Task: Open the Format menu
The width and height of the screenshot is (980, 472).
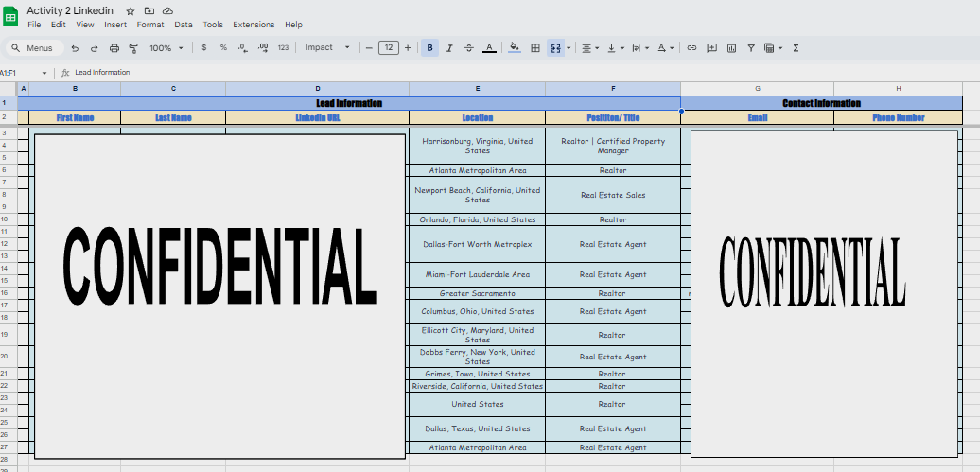Action: pyautogui.click(x=150, y=25)
